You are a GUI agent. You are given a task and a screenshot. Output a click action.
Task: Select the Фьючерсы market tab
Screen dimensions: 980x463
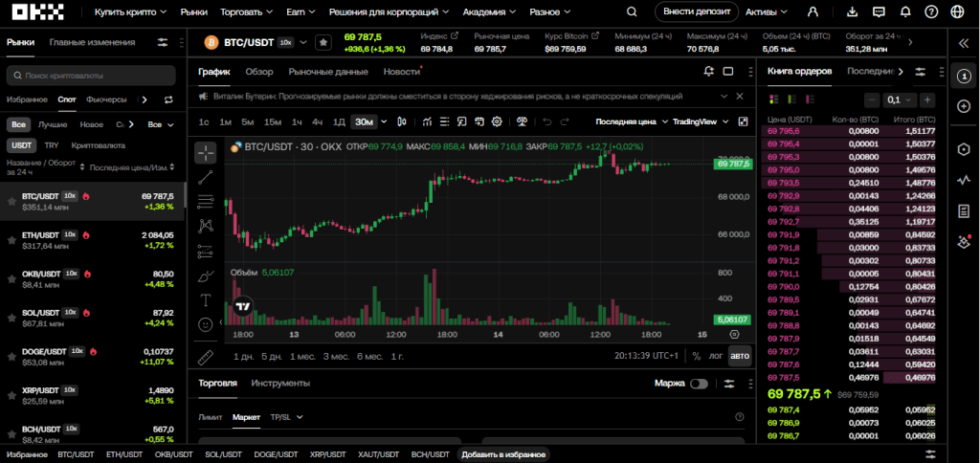click(x=106, y=99)
